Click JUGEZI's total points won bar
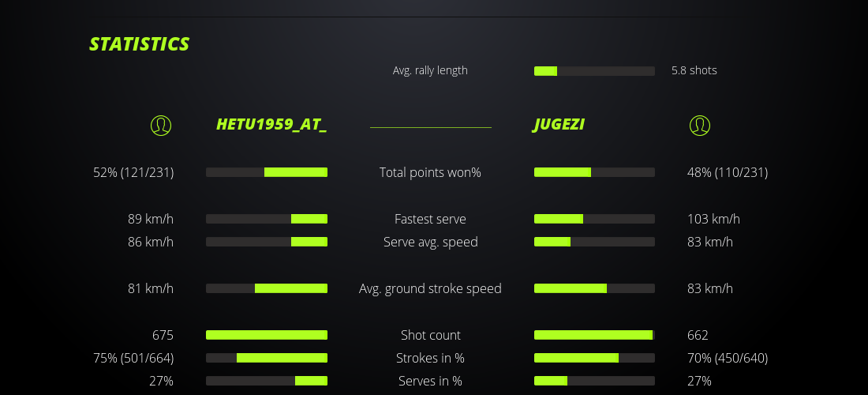Viewport: 868px width, 395px height. pyautogui.click(x=594, y=172)
